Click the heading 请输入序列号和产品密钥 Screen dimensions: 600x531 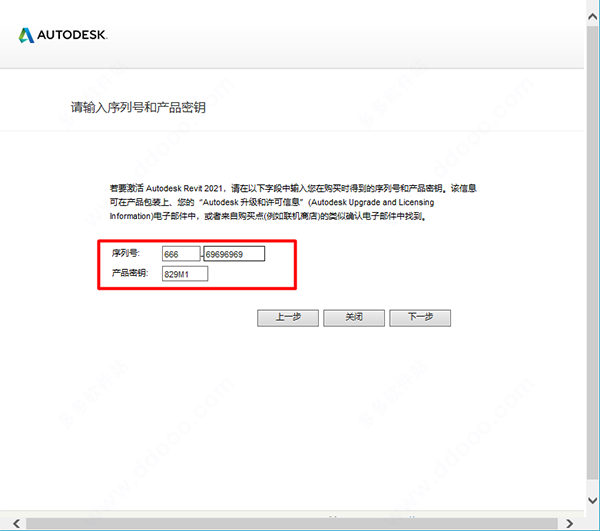pyautogui.click(x=138, y=108)
